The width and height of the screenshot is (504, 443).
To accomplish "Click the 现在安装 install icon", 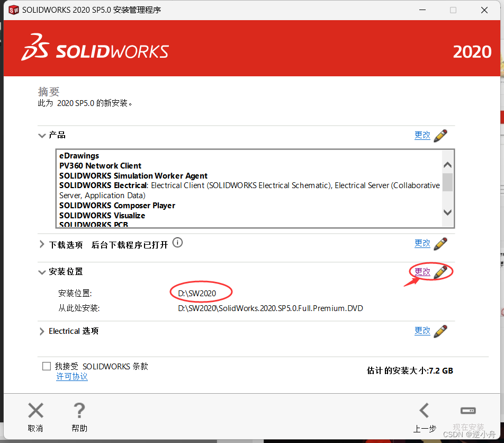I will [x=468, y=411].
